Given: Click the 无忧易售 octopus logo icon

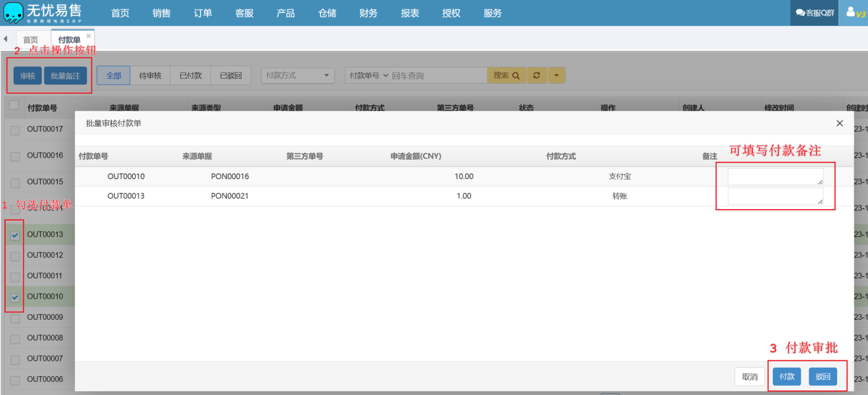Looking at the screenshot, I should click(14, 13).
